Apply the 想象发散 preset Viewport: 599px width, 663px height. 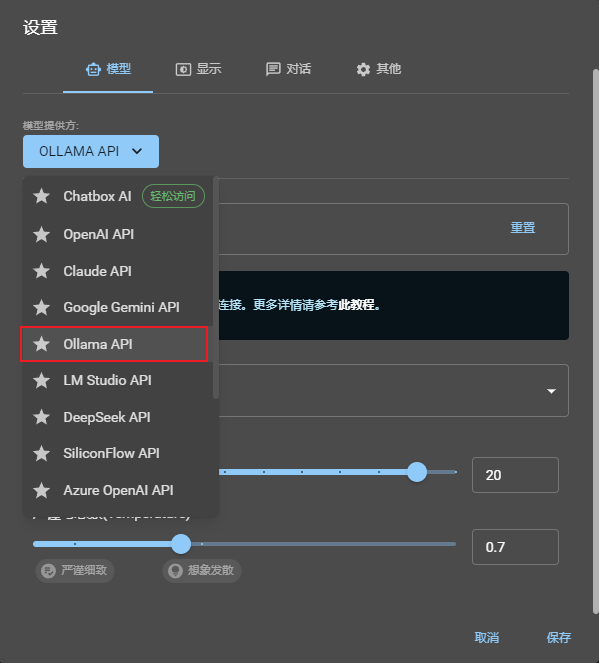[202, 571]
